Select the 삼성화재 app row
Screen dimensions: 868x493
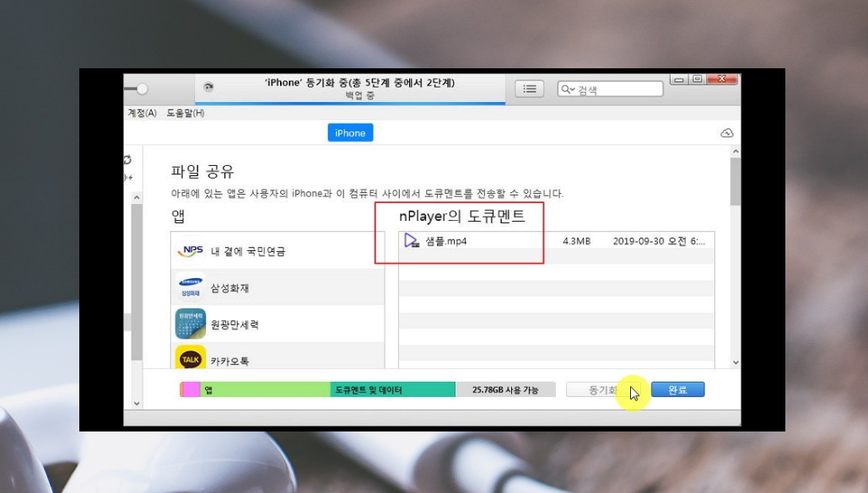278,287
